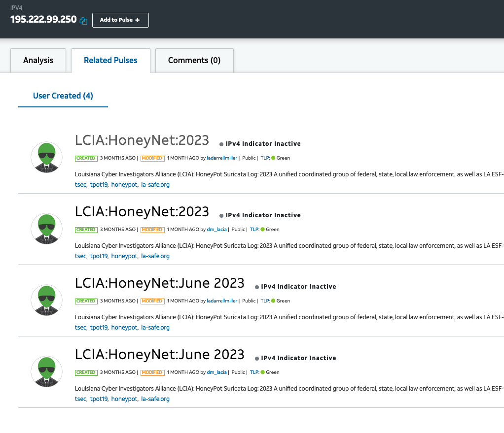Click MODIFIED badge in third pulse
Screen dimensions: 504x433
click(153, 301)
